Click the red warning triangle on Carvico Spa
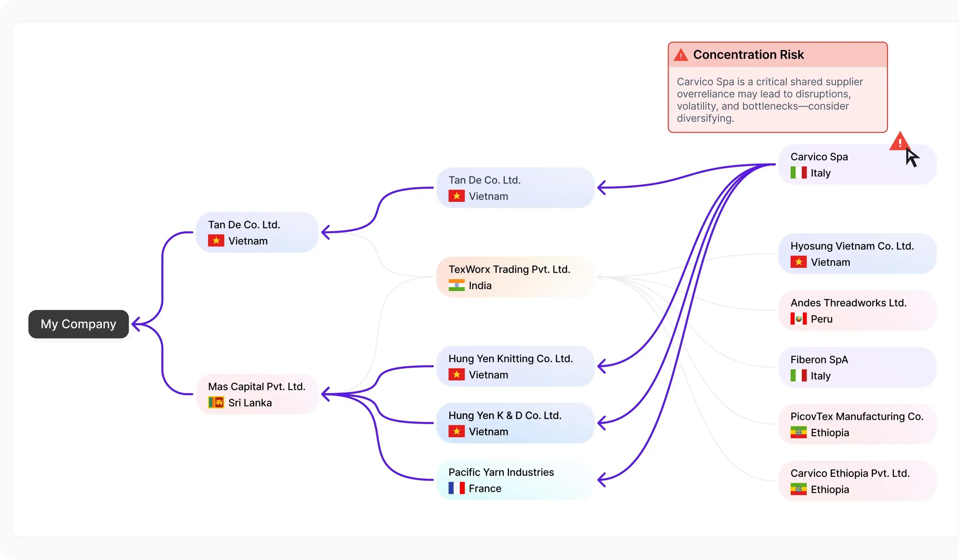The image size is (959, 560). (899, 142)
